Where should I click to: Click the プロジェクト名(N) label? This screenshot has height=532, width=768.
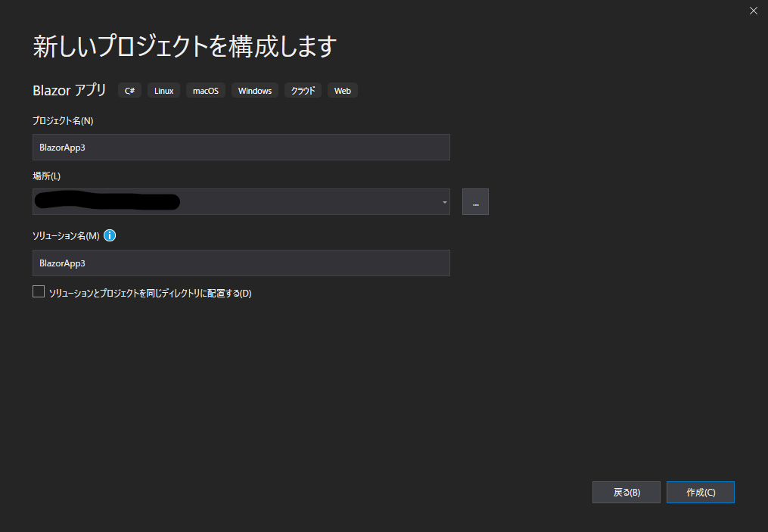[x=63, y=120]
